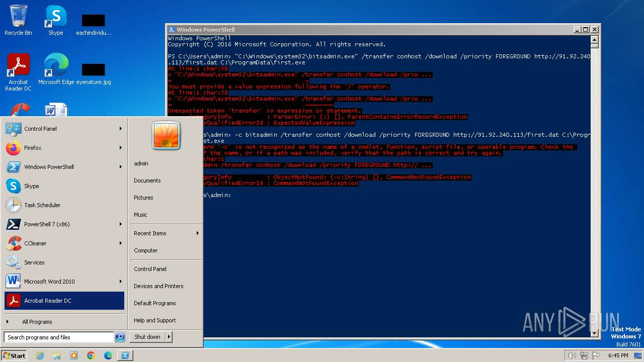This screenshot has width=644, height=362.
Task: Click PowerShell scrollbar up arrow
Action: [x=594, y=39]
